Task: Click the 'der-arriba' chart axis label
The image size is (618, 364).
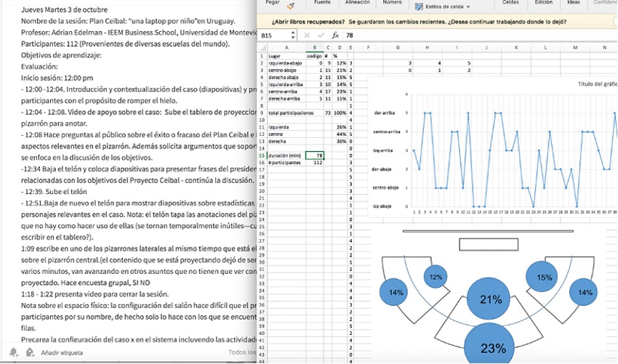Action: pos(385,113)
